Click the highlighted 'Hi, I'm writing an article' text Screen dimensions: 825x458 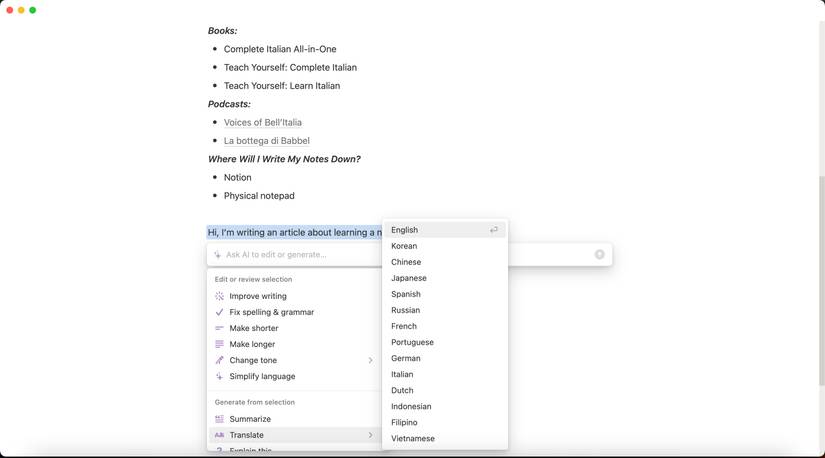pos(295,232)
